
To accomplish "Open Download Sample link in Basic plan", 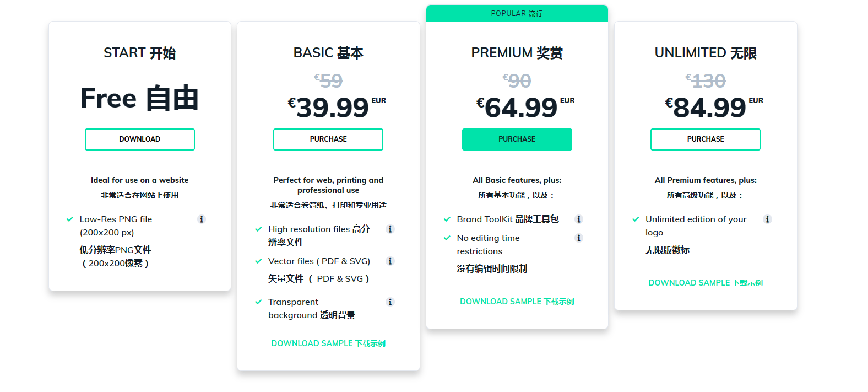I will (x=328, y=343).
